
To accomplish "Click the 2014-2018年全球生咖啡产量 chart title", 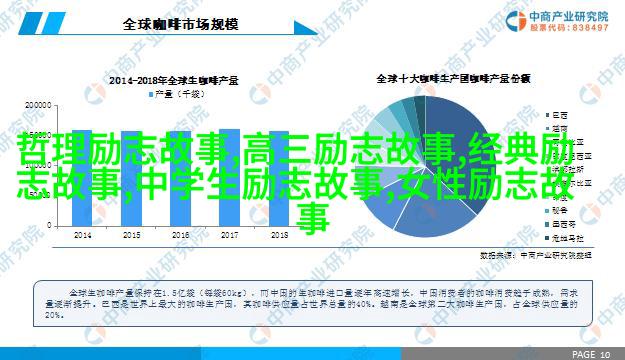I will 174,81.
